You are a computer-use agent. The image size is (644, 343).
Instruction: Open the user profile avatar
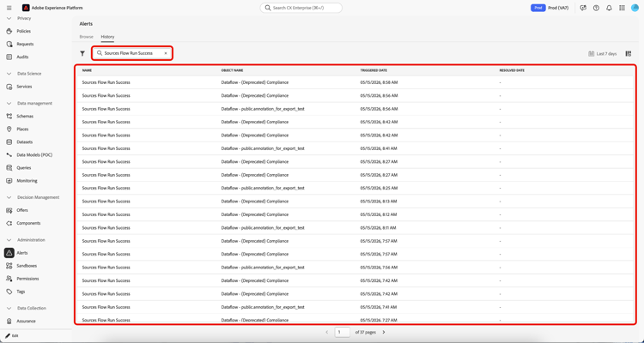pos(635,8)
